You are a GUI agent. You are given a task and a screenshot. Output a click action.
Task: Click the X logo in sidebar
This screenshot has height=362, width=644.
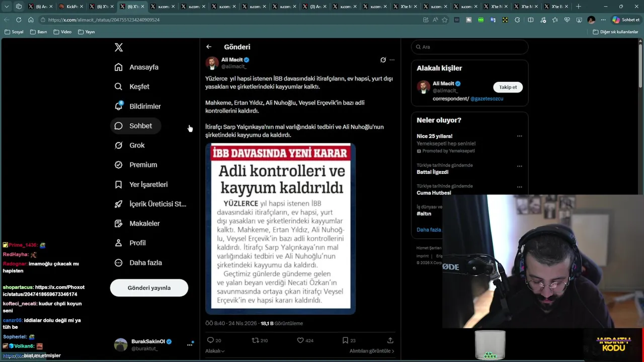coord(119,47)
